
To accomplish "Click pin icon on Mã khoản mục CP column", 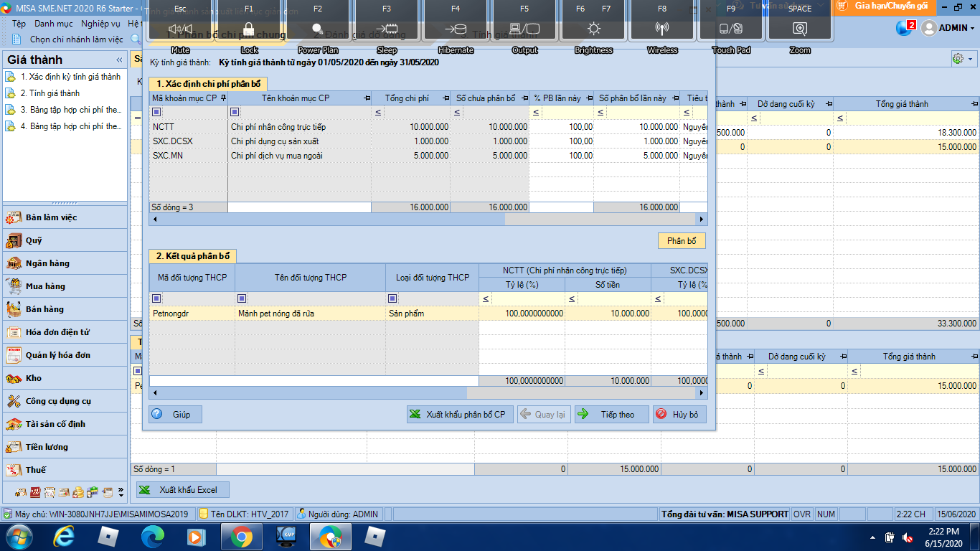I will pos(223,98).
